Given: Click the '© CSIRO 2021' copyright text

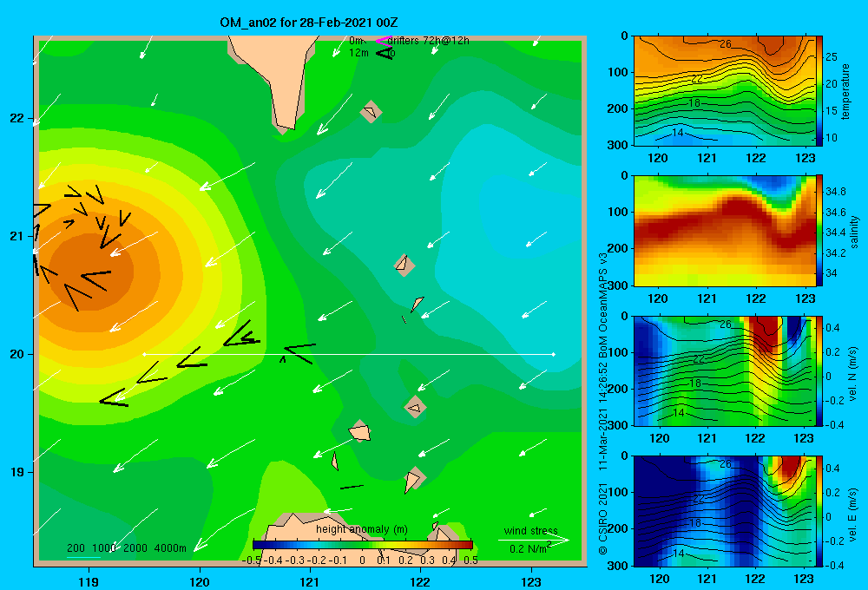Looking at the screenshot, I should coord(603,519).
